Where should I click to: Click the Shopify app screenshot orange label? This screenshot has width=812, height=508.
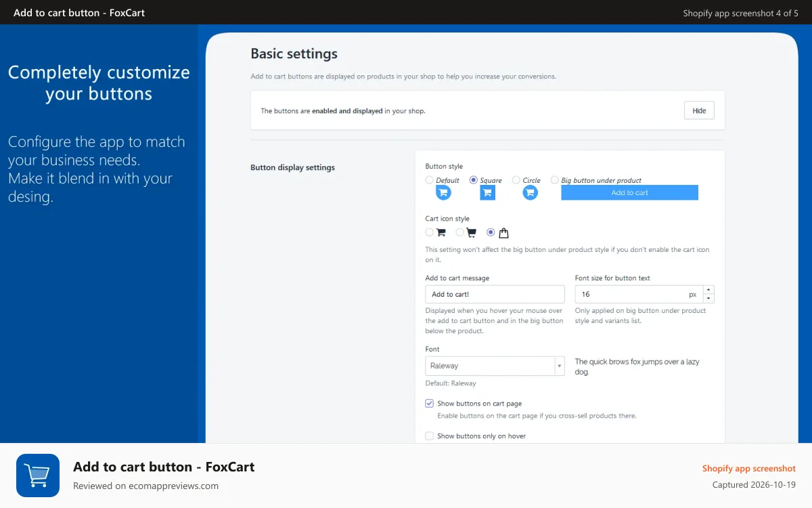click(x=748, y=468)
